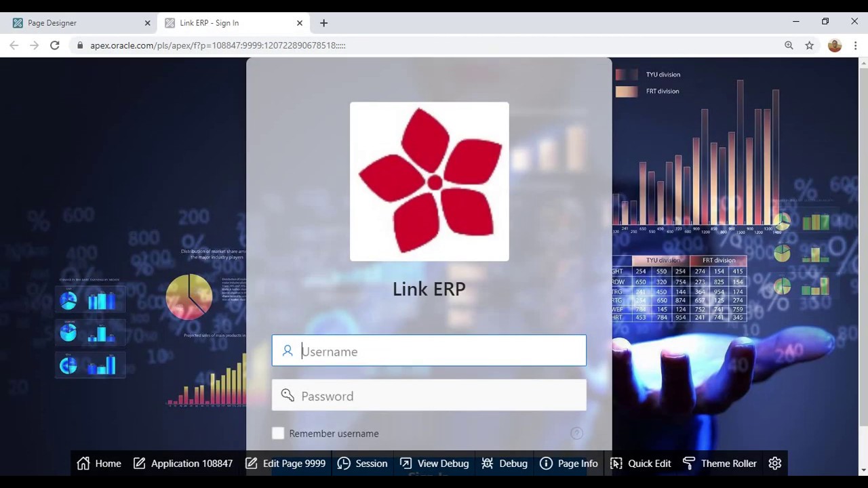Click the Home icon in developer toolbar
Screen dimensions: 868x488
[83, 464]
